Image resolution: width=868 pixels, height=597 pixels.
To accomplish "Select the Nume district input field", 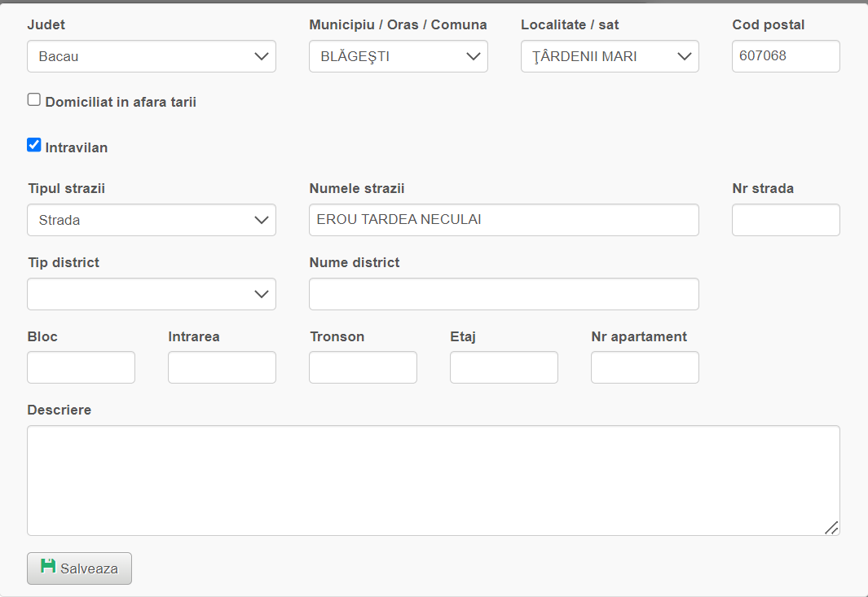I will (x=504, y=295).
